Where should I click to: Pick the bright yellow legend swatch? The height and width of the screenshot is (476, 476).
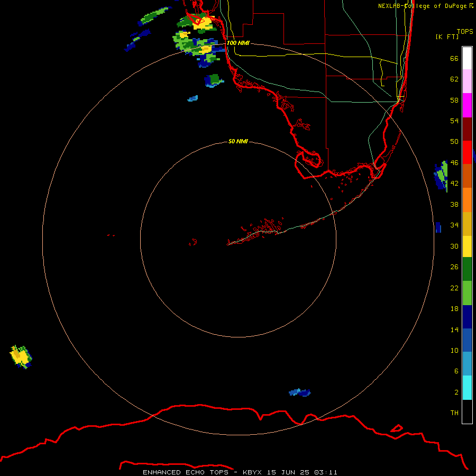pyautogui.click(x=467, y=246)
